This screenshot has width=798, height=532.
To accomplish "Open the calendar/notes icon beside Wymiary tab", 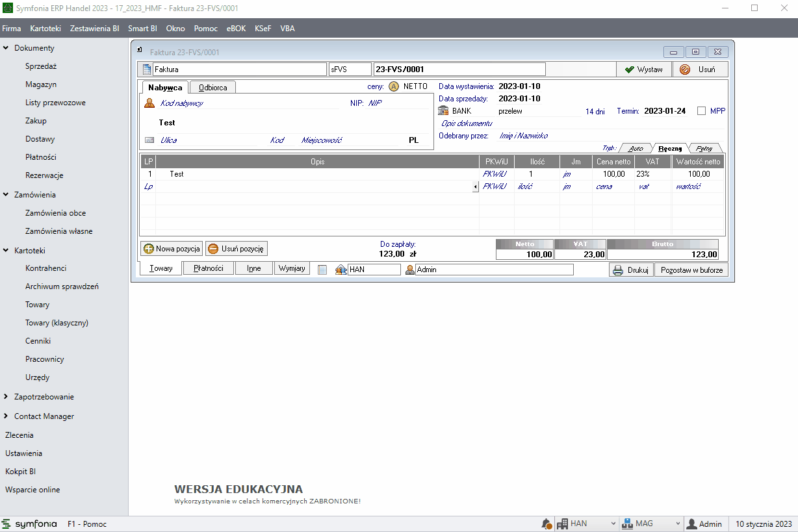I will click(322, 270).
